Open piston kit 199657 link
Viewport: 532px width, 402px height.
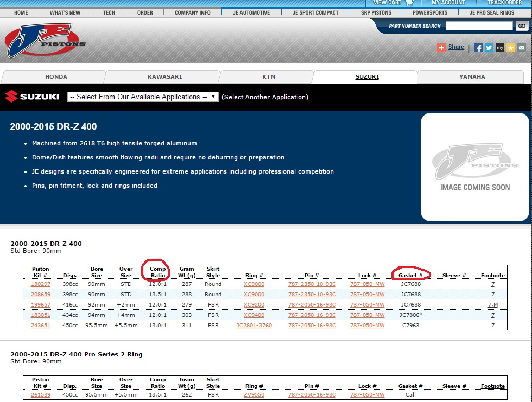tap(40, 305)
